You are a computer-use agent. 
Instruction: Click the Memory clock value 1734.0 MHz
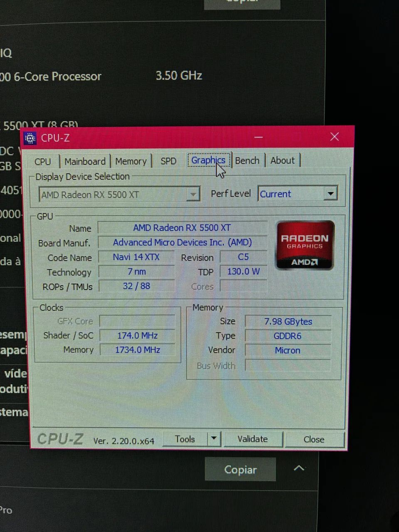[x=137, y=350]
